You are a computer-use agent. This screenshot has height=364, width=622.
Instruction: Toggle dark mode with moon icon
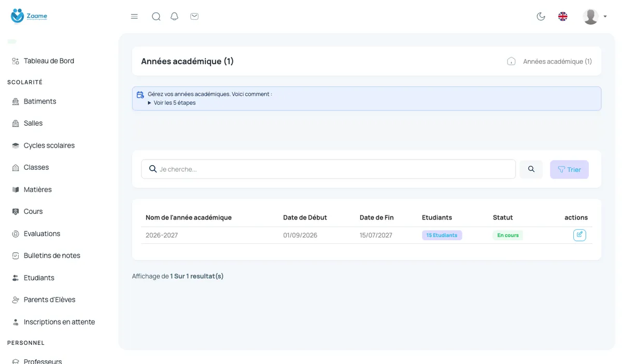tap(541, 17)
